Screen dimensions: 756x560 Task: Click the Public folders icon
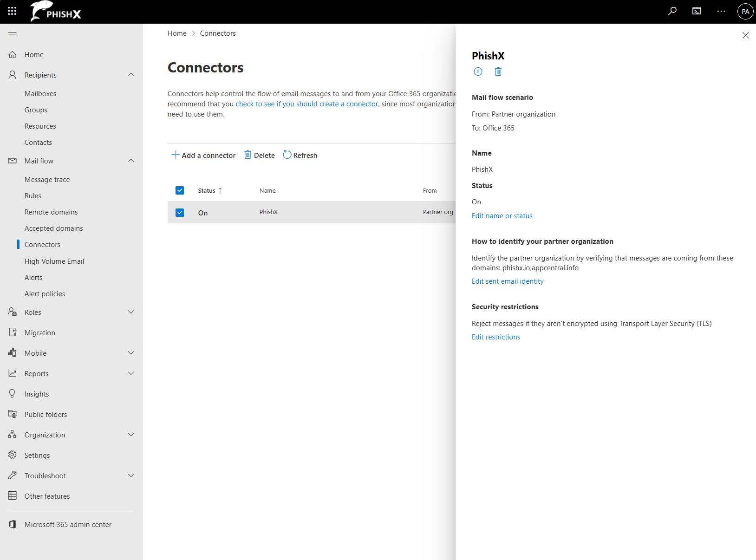coord(13,414)
